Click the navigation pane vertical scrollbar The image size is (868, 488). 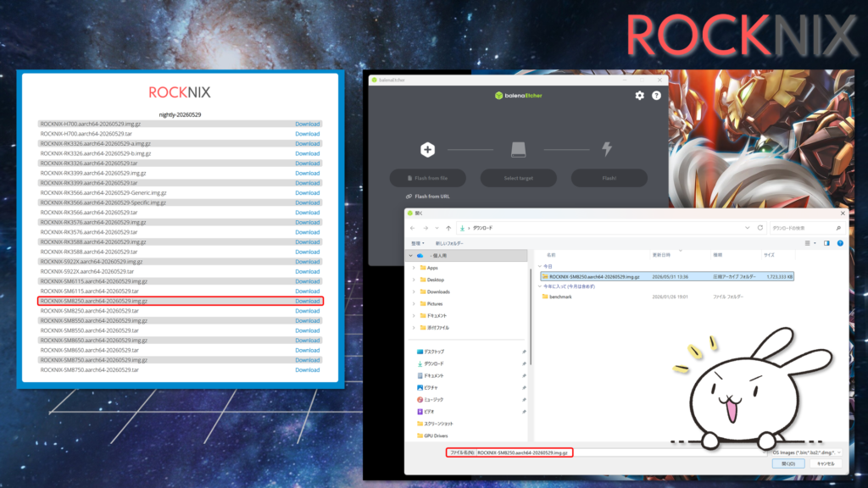[x=531, y=315]
